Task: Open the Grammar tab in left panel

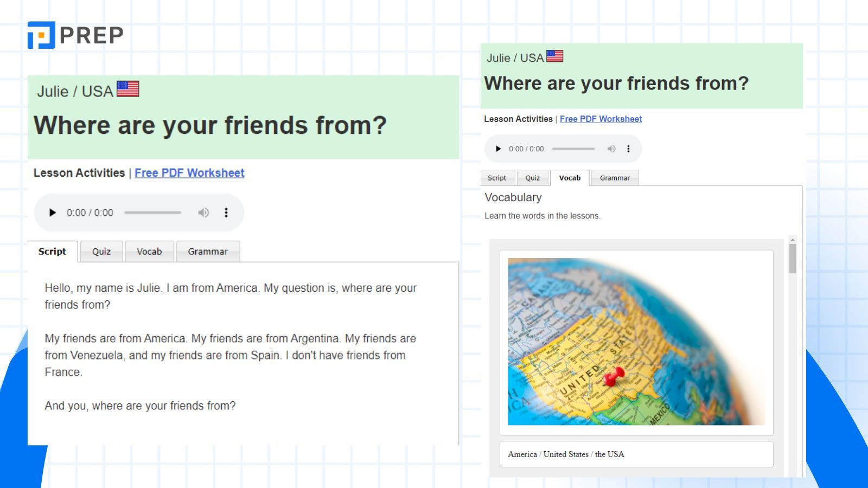Action: pos(208,252)
